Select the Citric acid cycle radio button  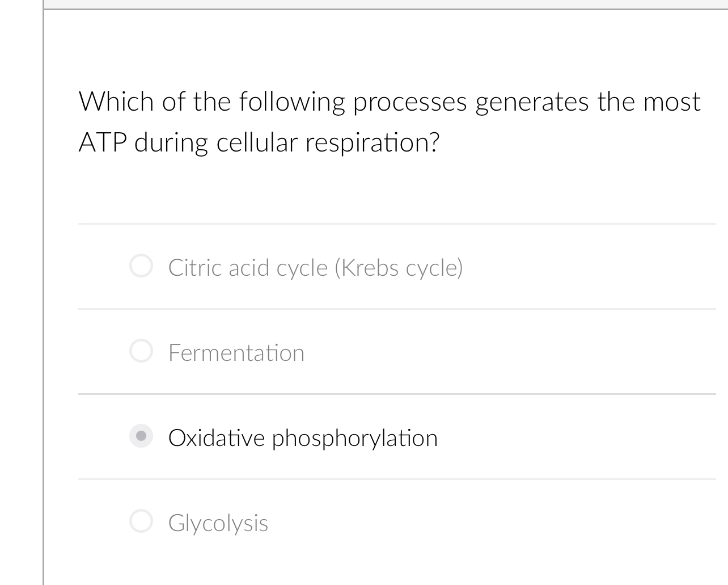point(141,266)
